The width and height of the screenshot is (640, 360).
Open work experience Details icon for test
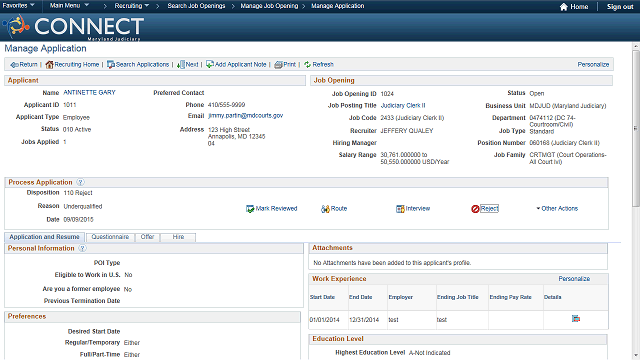point(576,319)
